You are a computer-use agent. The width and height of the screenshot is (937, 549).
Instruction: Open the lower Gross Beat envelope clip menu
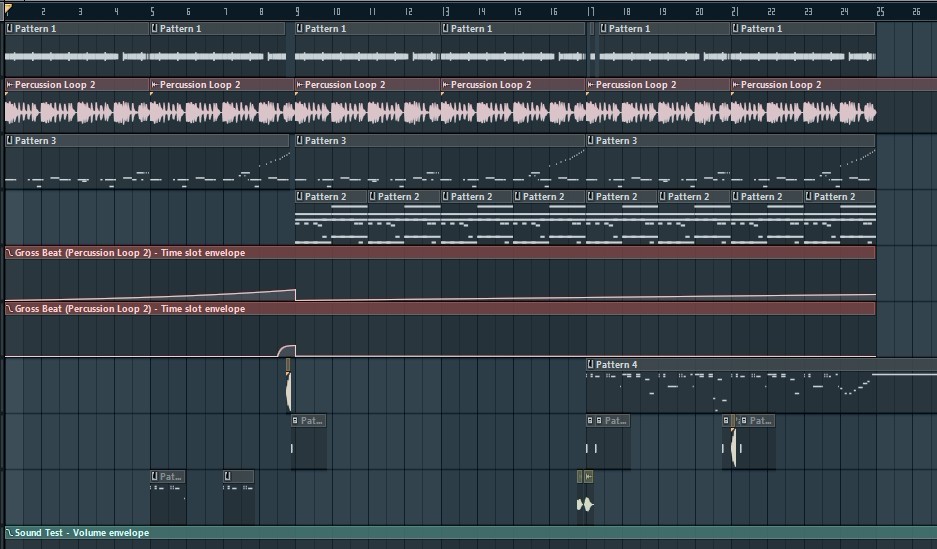point(10,309)
